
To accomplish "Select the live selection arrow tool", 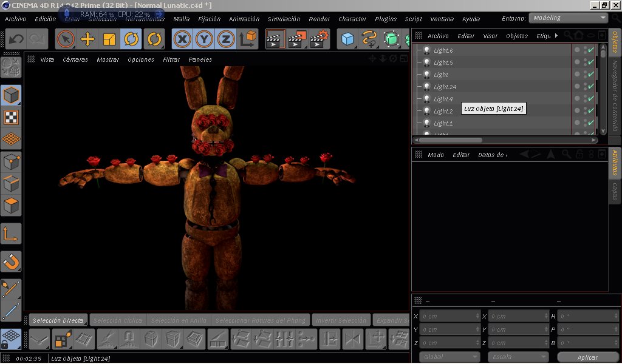I will coord(66,39).
